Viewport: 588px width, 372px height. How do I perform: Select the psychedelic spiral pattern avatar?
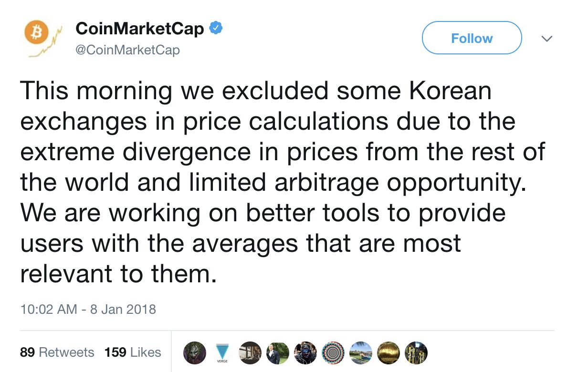(333, 352)
